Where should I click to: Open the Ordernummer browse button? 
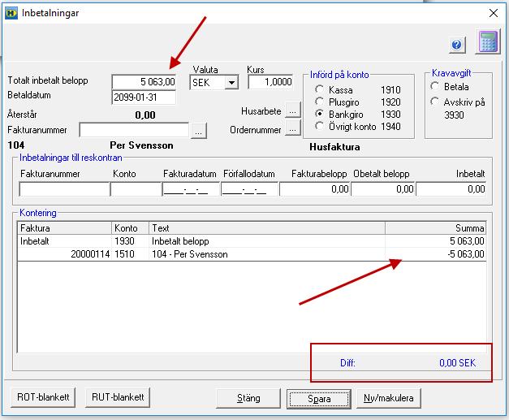[x=293, y=129]
